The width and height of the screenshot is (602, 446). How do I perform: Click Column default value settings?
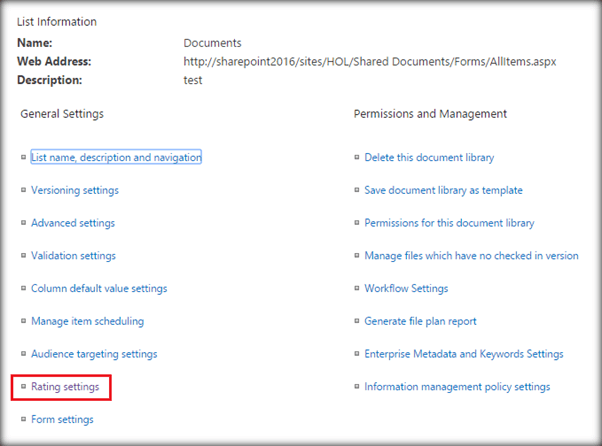(x=99, y=288)
